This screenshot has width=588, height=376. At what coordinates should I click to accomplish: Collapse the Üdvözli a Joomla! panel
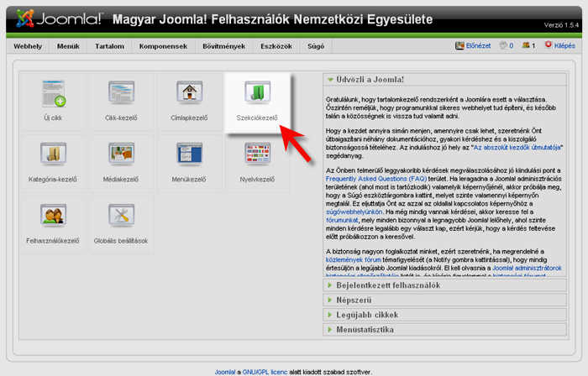pyautogui.click(x=444, y=80)
